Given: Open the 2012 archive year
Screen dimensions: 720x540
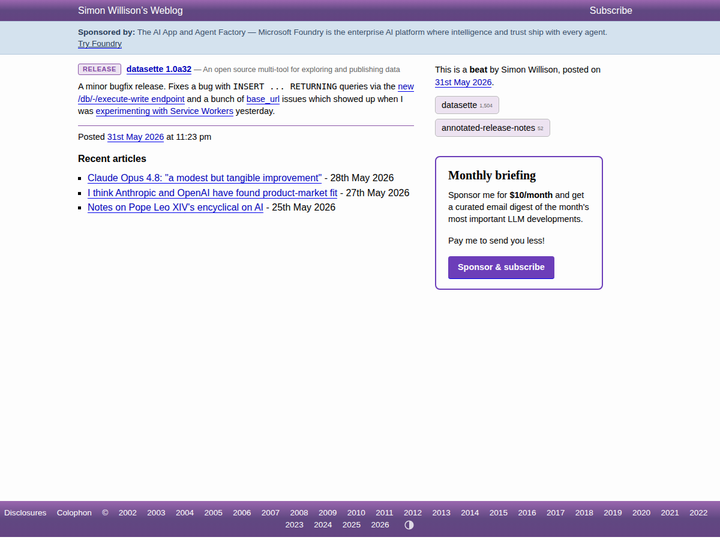Looking at the screenshot, I should (412, 513).
